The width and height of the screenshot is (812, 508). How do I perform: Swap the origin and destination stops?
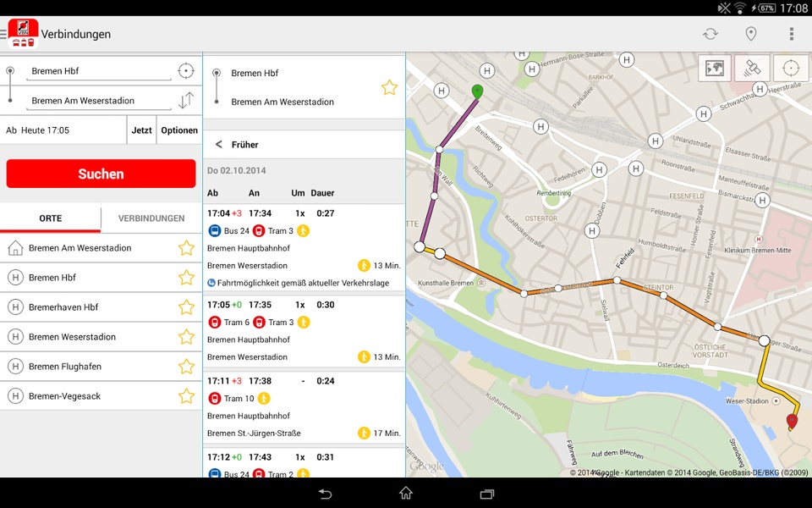click(186, 100)
